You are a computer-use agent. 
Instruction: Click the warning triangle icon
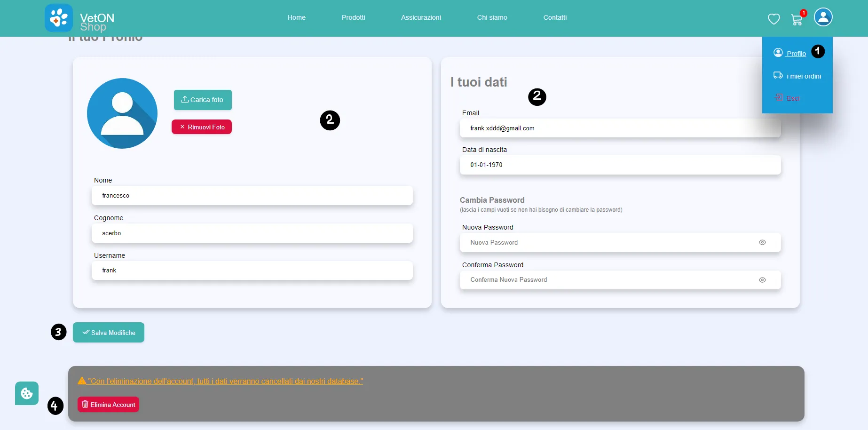[82, 381]
